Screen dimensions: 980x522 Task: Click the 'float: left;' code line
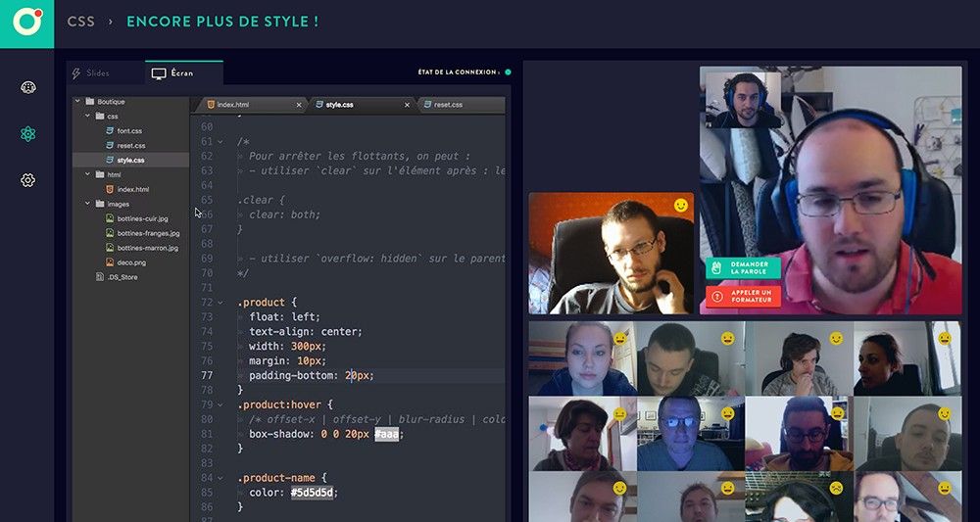coord(284,316)
